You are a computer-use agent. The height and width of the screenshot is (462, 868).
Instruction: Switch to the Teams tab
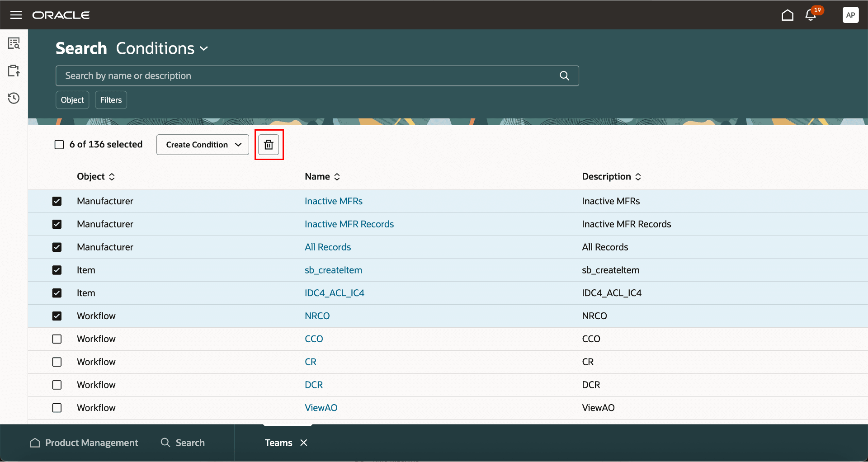[x=278, y=443]
